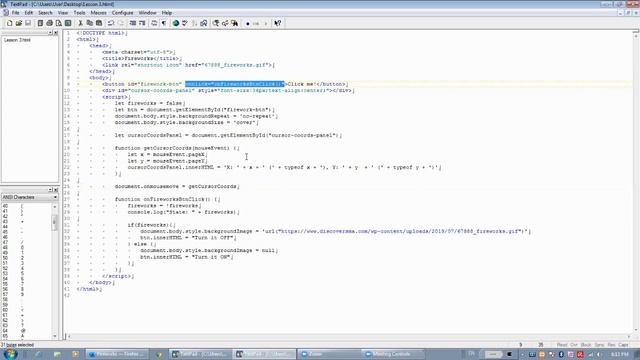The width and height of the screenshot is (640, 360).
Task: Click the Caps indicator in the status bar
Action: (x=623, y=345)
